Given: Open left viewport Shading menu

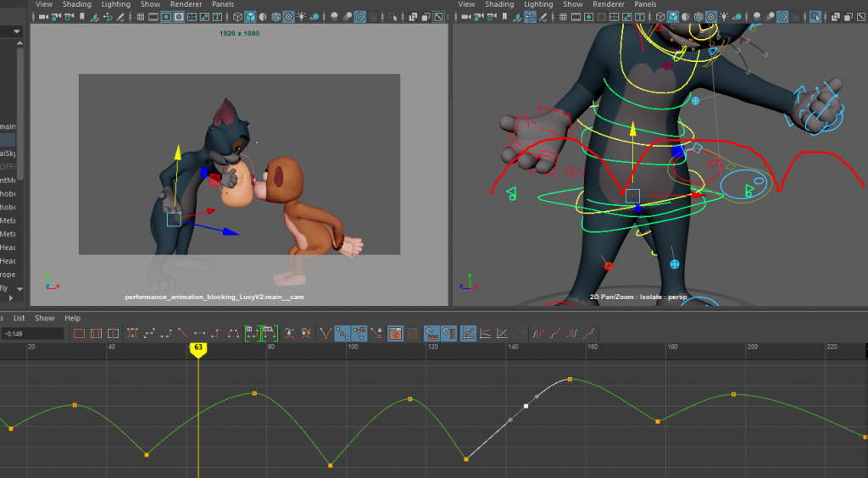Looking at the screenshot, I should pyautogui.click(x=76, y=4).
